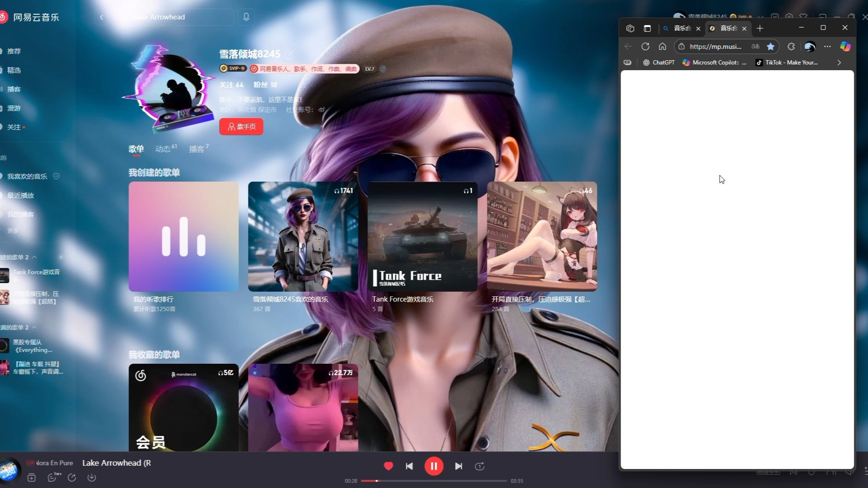Toggle favorite star in Edge address bar
The image size is (868, 488).
pos(771,46)
